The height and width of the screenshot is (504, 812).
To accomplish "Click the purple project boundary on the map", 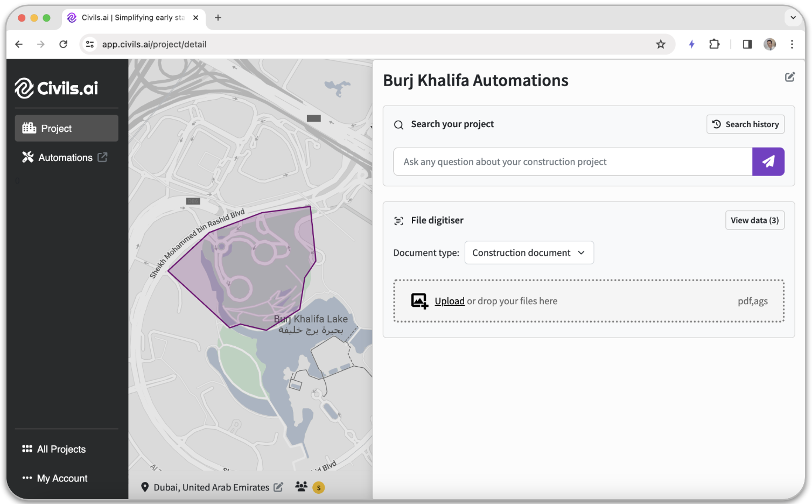I will click(242, 269).
